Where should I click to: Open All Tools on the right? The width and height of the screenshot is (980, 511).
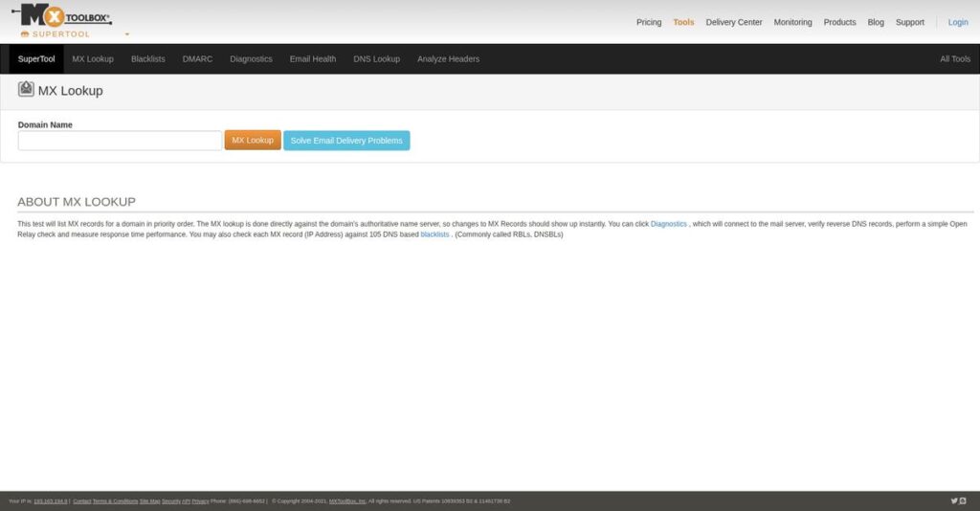[955, 58]
